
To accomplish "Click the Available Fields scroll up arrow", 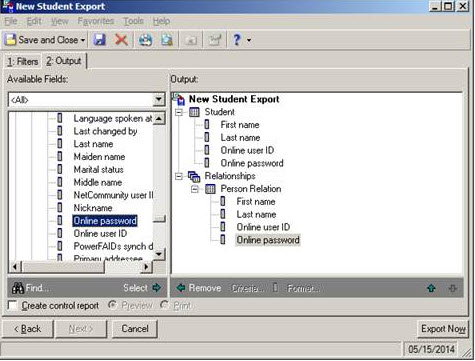I will point(159,118).
